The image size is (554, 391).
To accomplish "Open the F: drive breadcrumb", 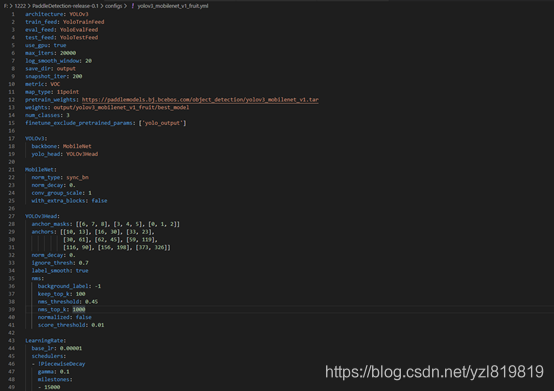I will [x=5, y=6].
